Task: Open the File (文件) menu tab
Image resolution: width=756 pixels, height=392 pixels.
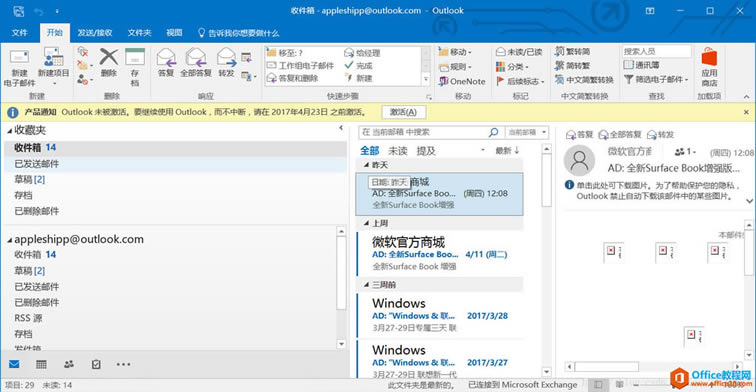Action: [x=19, y=33]
